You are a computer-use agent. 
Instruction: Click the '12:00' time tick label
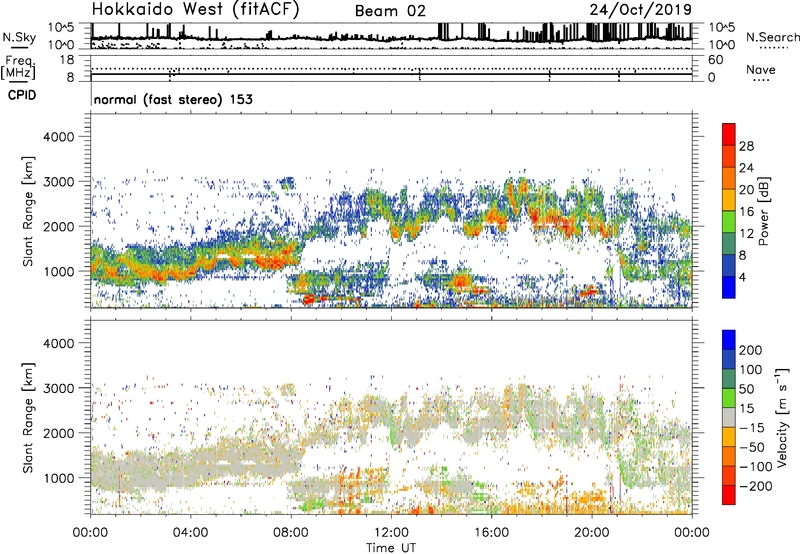click(x=391, y=533)
